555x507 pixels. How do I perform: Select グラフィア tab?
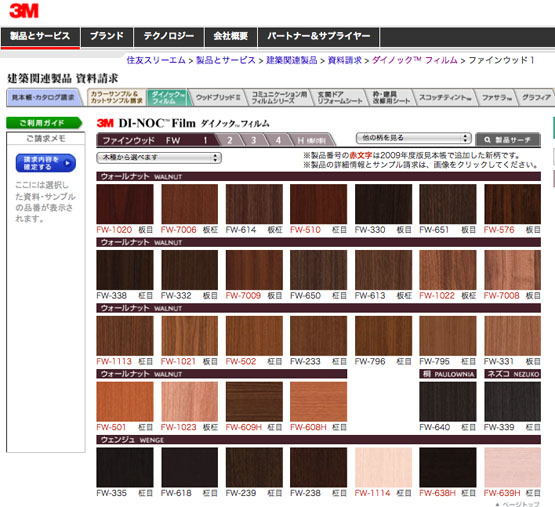[536, 97]
